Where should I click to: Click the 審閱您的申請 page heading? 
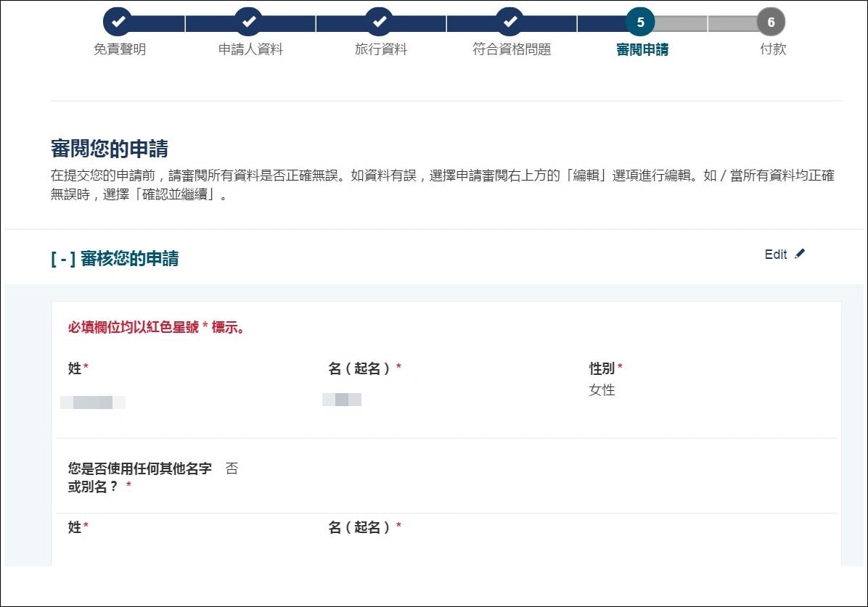tap(110, 149)
